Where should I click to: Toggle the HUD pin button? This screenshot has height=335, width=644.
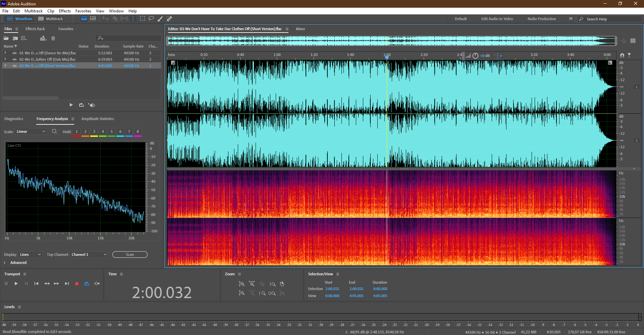(500, 56)
